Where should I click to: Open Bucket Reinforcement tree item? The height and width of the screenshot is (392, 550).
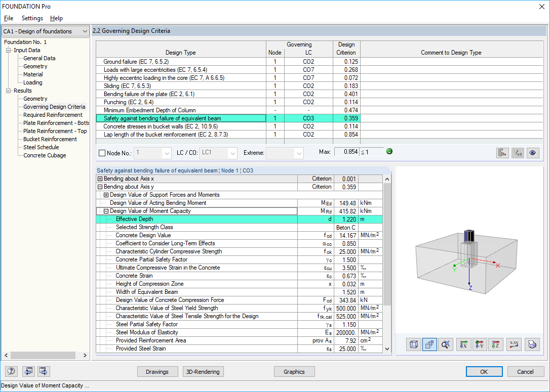50,139
